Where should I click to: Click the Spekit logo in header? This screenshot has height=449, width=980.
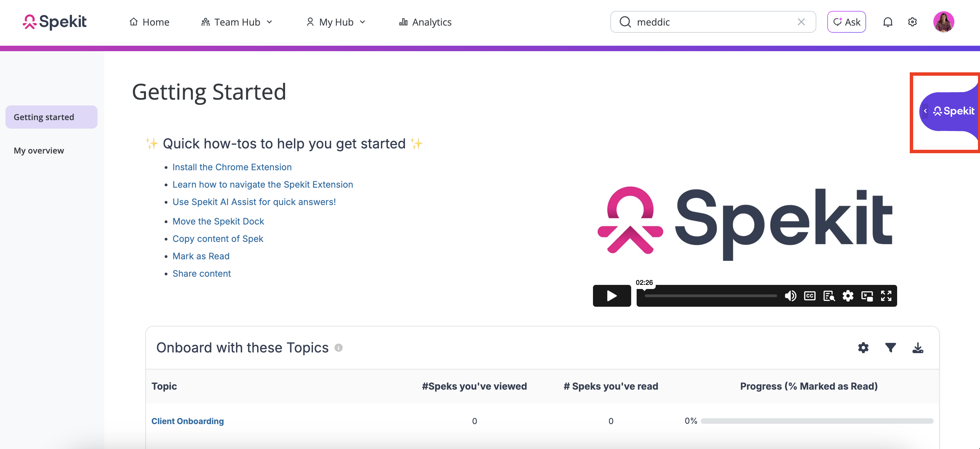[x=55, y=22]
